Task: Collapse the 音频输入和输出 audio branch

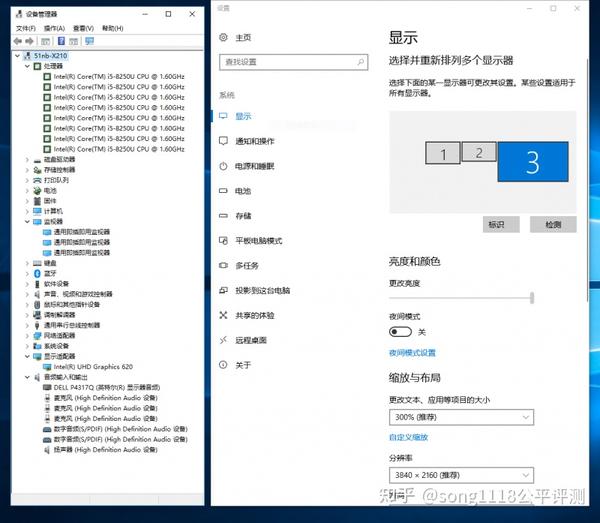Action: (x=27, y=377)
